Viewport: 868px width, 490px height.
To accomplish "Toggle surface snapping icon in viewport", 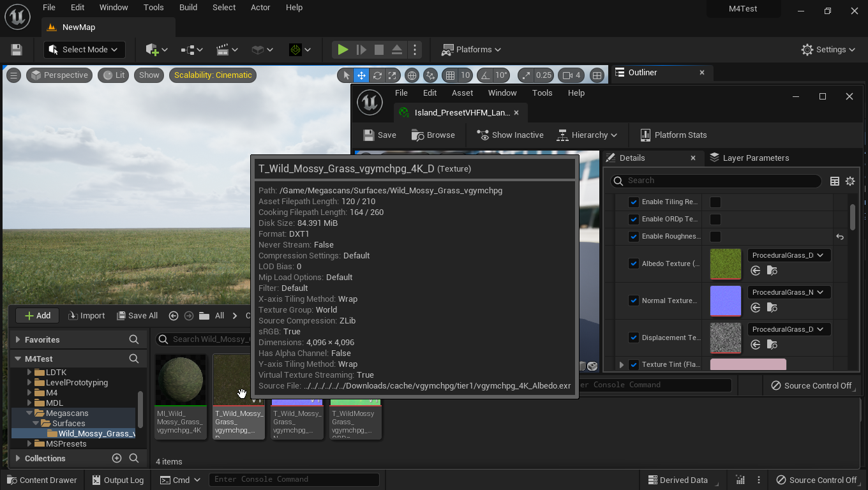I will [430, 75].
